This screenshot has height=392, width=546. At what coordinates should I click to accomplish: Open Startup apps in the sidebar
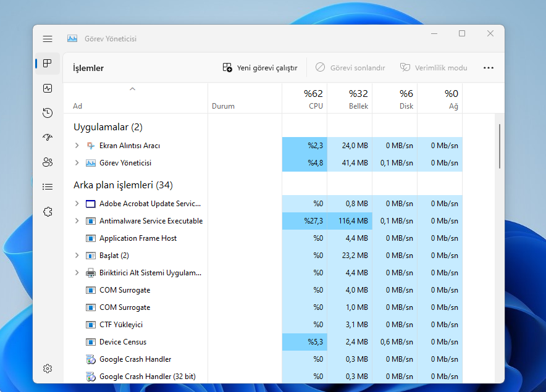click(x=48, y=138)
